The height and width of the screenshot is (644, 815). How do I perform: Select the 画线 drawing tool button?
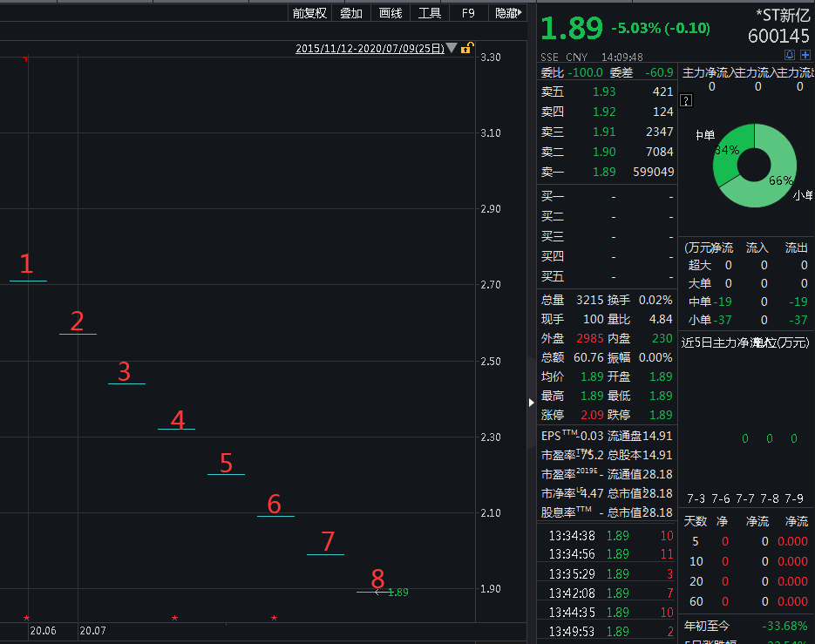click(x=391, y=13)
